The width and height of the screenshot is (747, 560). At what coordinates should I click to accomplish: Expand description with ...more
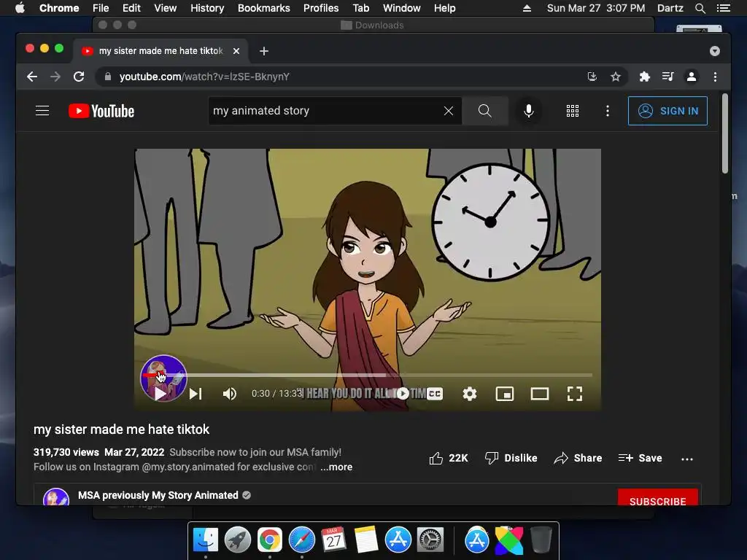point(336,467)
